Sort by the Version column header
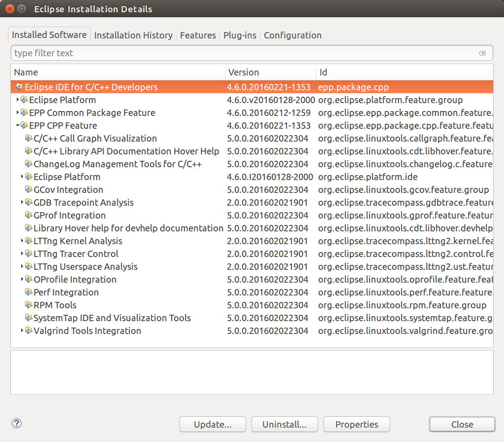504x442 pixels. pyautogui.click(x=271, y=73)
